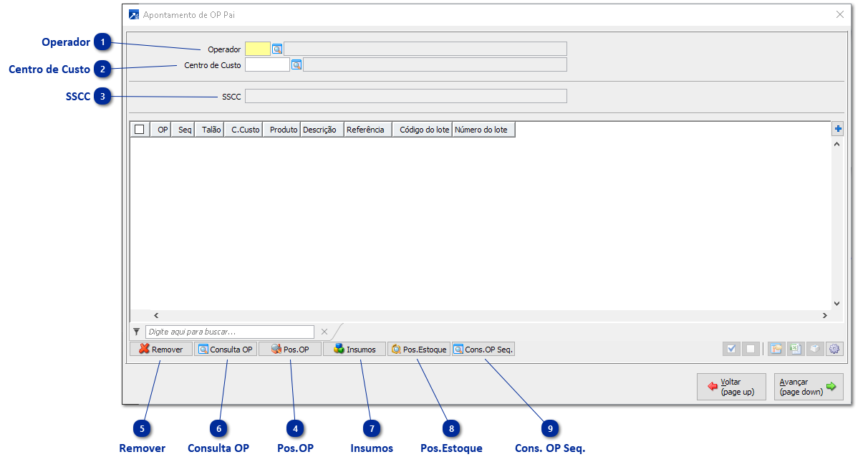Click the Cons.OP Seq. button

(483, 350)
